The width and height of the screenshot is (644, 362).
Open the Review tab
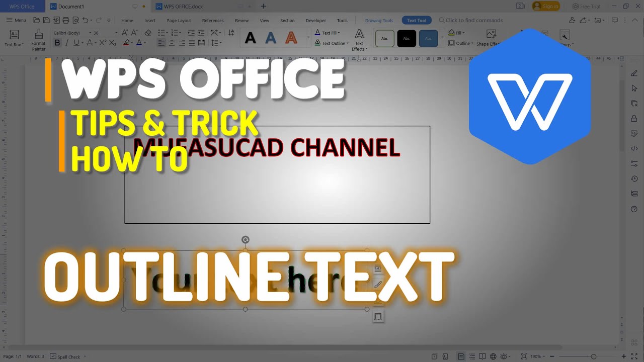(x=242, y=21)
